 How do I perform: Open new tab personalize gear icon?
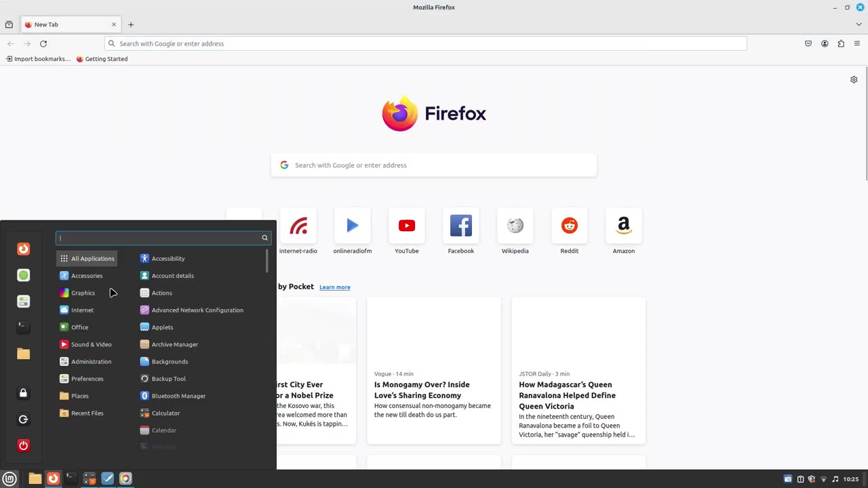[854, 79]
